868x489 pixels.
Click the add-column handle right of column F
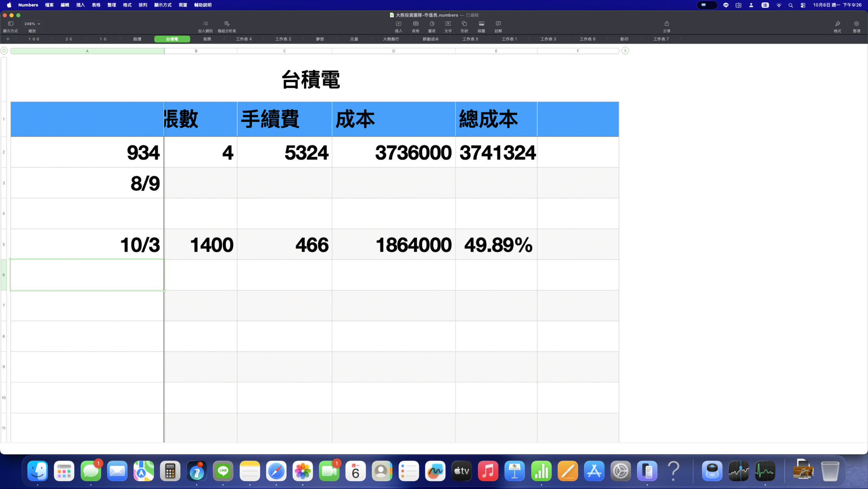click(625, 51)
